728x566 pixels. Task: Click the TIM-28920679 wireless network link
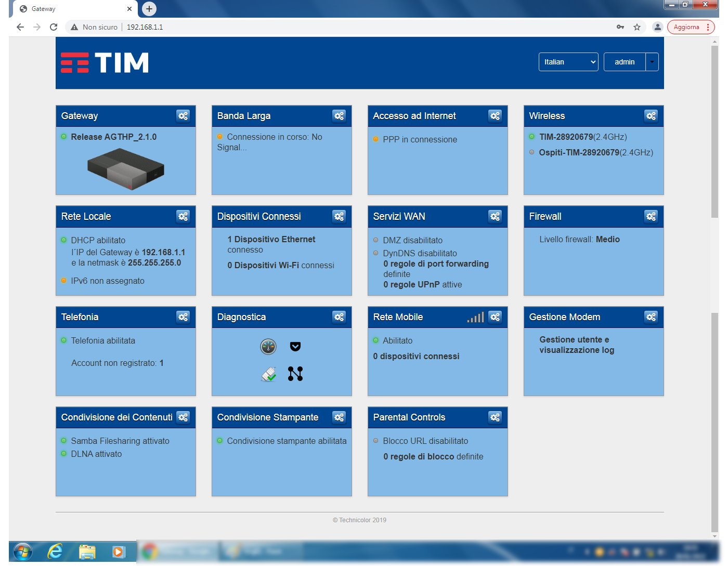pos(566,137)
